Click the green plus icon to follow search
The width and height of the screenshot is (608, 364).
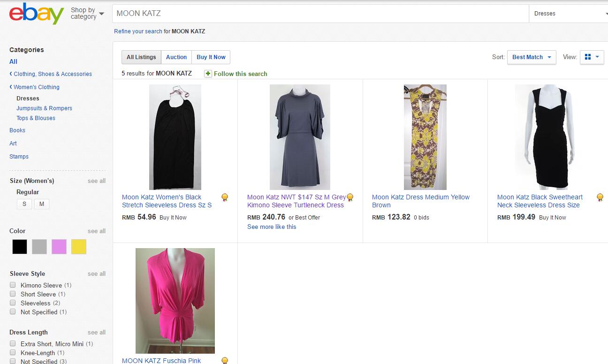coord(208,74)
